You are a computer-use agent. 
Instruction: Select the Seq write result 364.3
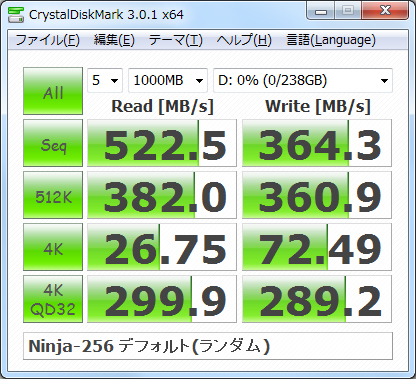[x=317, y=143]
